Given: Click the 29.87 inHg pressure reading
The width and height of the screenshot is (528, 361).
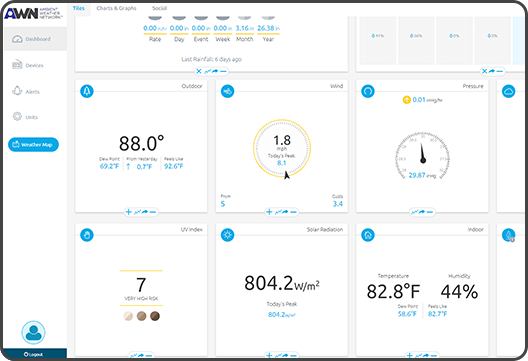Looking at the screenshot, I should click(422, 175).
